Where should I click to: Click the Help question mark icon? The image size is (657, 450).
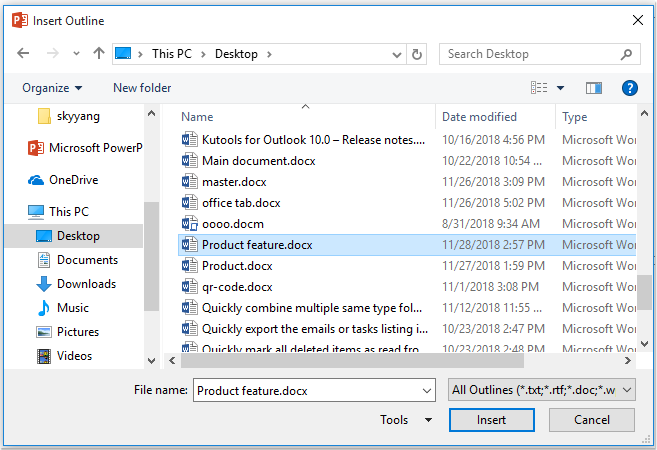(x=629, y=88)
